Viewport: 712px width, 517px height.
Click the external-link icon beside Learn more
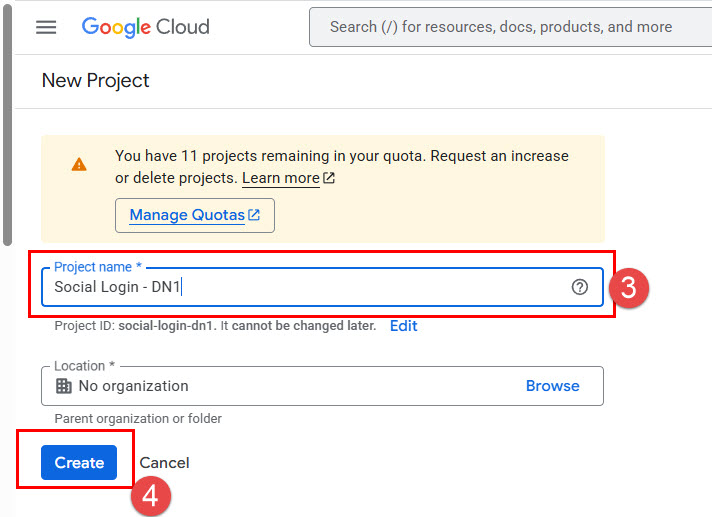329,178
